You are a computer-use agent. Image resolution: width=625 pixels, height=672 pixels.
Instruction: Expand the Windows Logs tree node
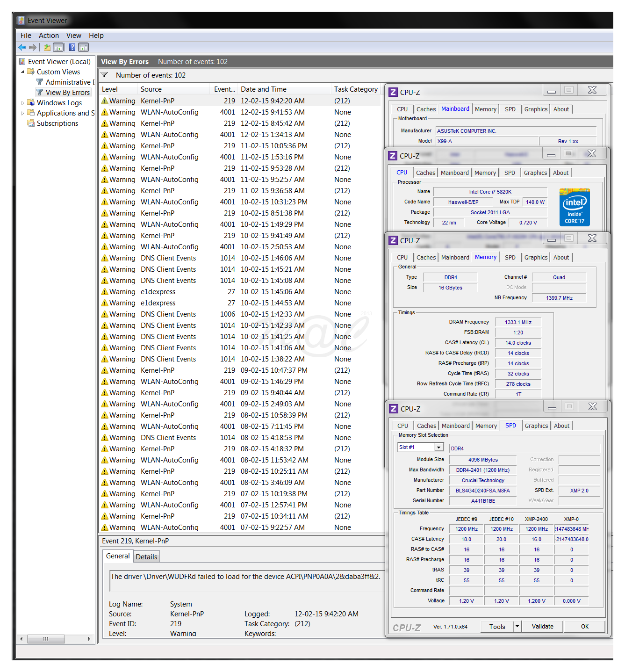point(22,103)
